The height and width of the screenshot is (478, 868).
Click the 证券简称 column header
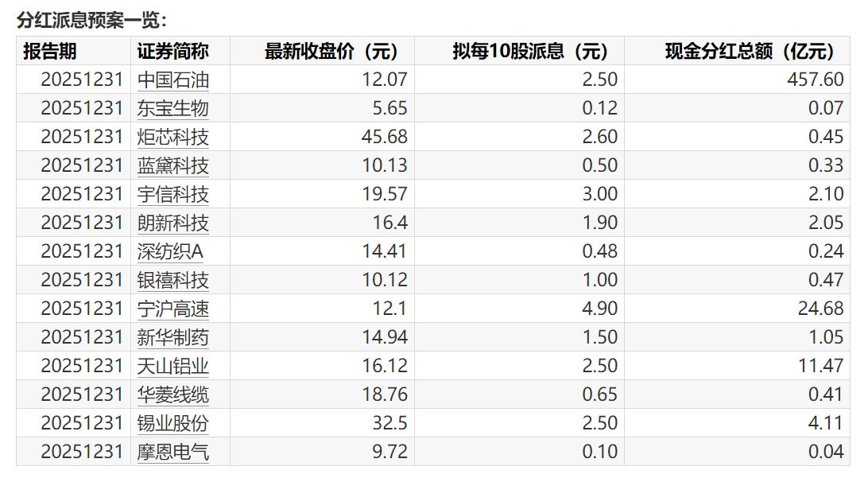point(172,51)
